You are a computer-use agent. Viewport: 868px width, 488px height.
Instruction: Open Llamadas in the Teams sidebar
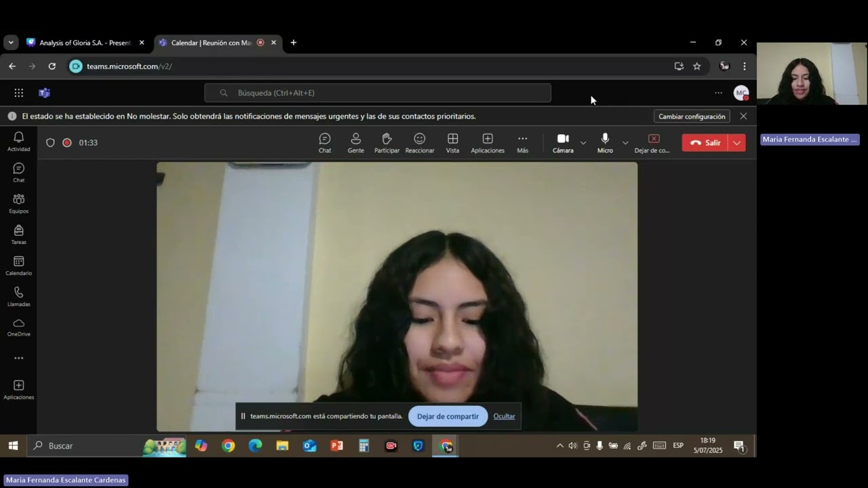tap(18, 297)
